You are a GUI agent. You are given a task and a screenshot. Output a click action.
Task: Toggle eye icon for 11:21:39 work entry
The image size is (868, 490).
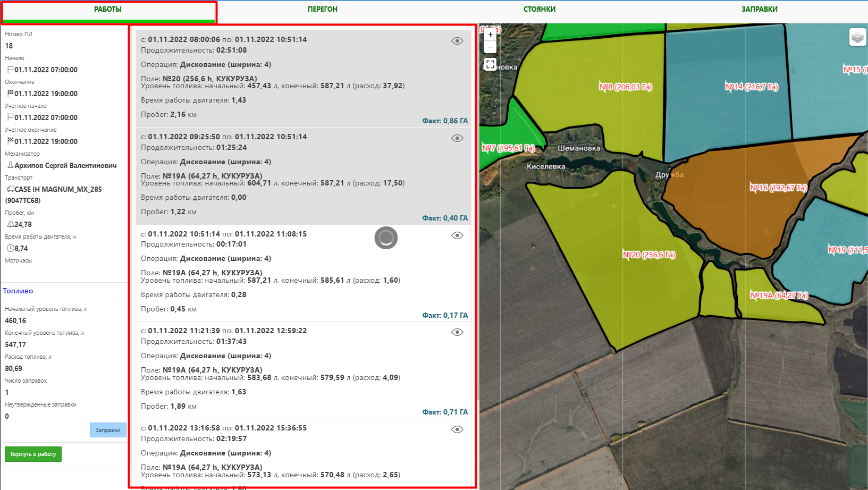coord(457,332)
